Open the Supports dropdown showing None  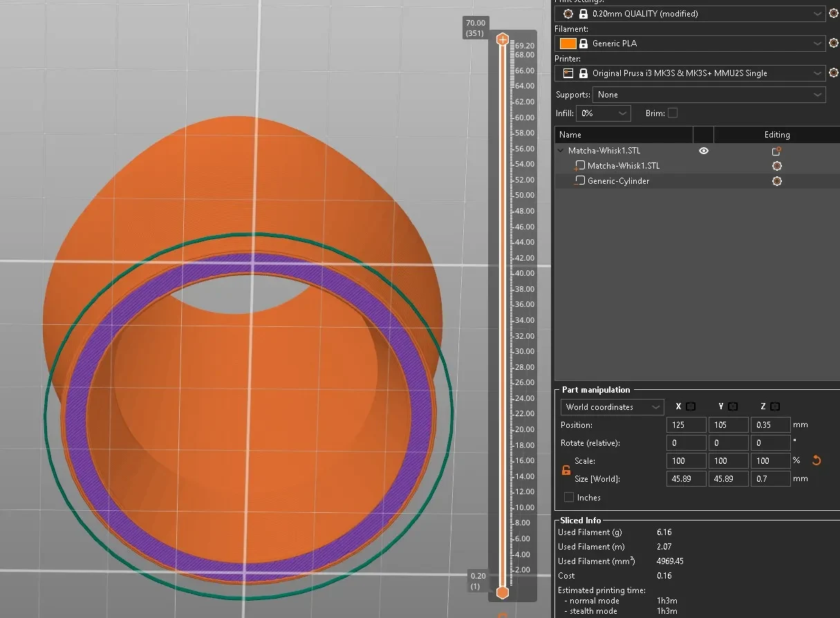pos(709,95)
